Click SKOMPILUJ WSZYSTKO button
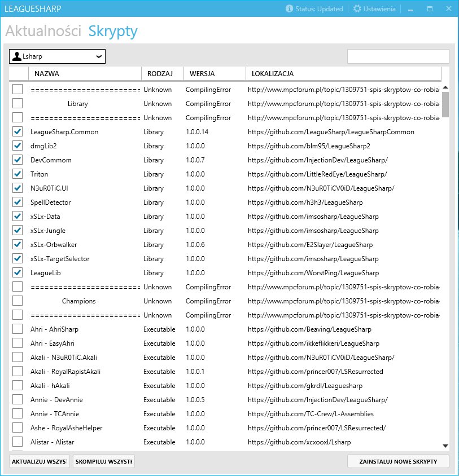 click(x=104, y=461)
